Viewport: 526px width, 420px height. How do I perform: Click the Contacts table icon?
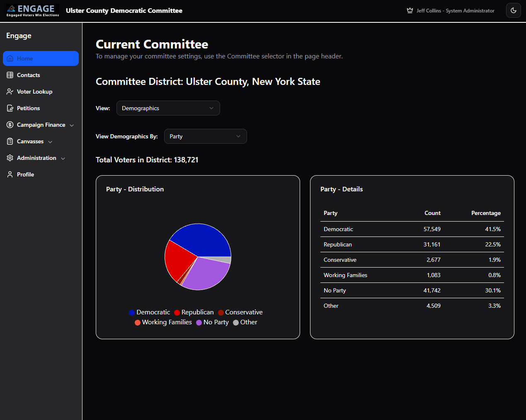(10, 75)
